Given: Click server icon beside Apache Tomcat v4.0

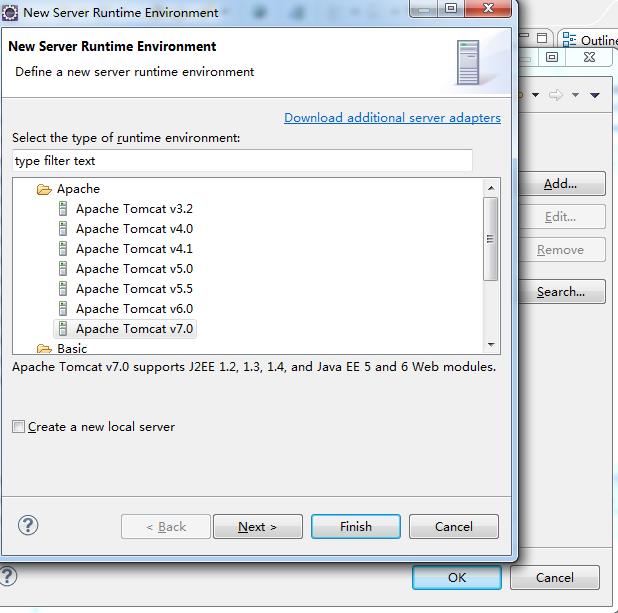Looking at the screenshot, I should tap(63, 229).
